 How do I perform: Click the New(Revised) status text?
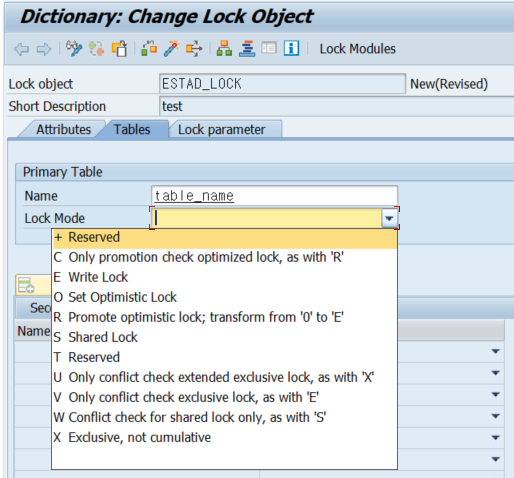click(449, 84)
